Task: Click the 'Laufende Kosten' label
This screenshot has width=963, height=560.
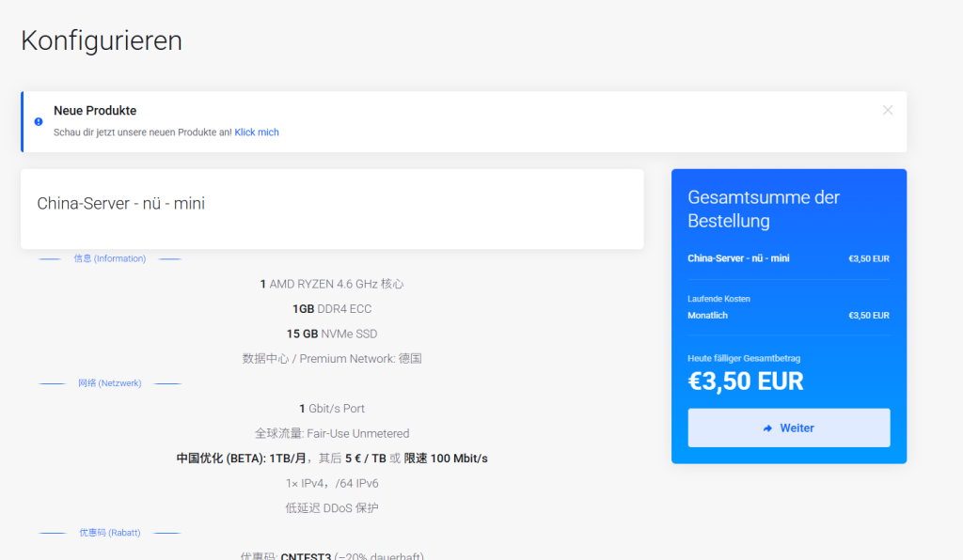Action: coord(718,299)
